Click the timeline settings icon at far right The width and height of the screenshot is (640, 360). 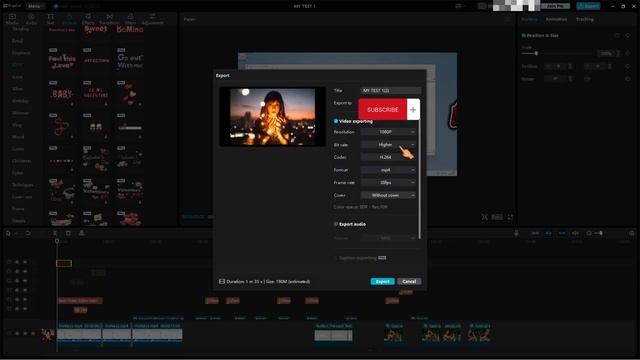pyautogui.click(x=631, y=233)
